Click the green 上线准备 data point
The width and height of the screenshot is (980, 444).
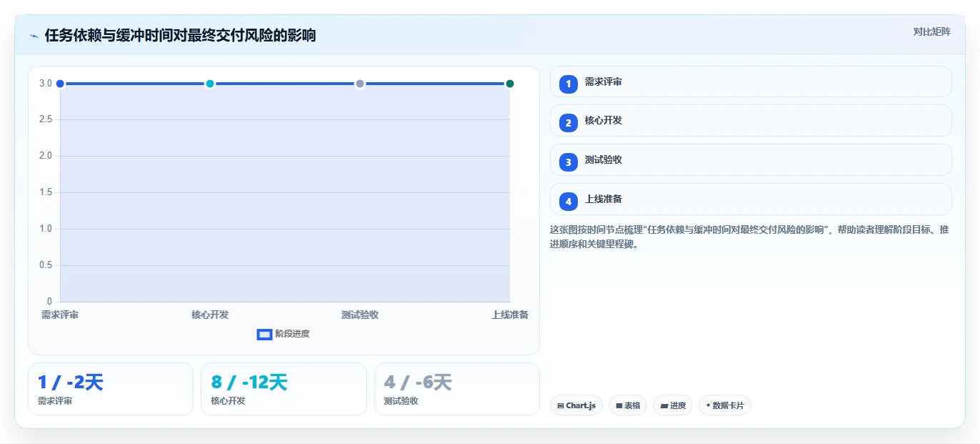pyautogui.click(x=510, y=84)
